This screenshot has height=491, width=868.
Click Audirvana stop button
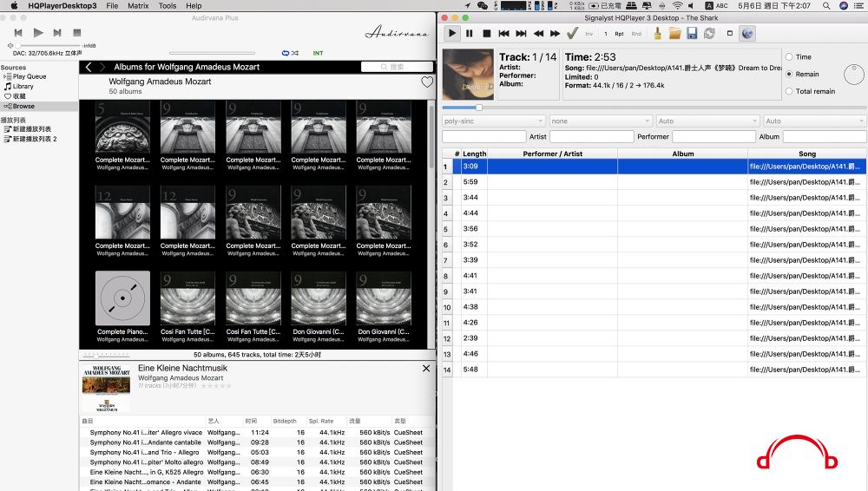(x=77, y=33)
